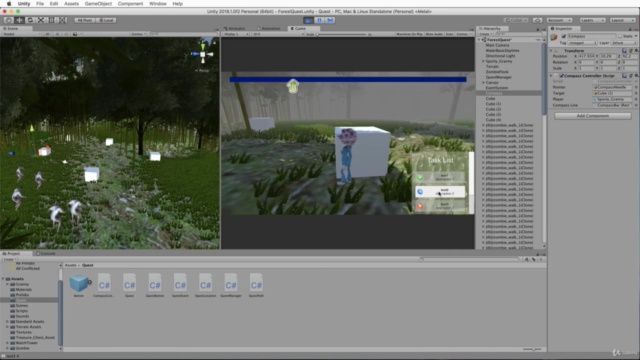
Task: Open the Layer dropdown in Inspector
Action: 624,43
